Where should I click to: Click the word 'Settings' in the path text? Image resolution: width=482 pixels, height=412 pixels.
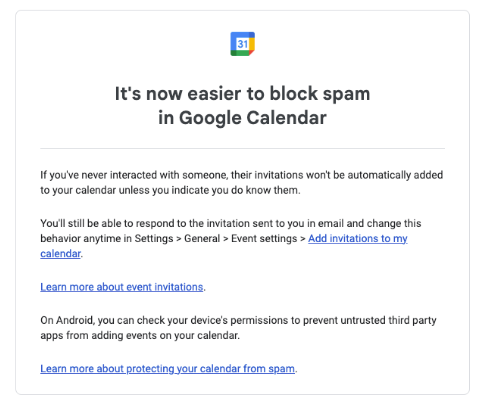154,239
